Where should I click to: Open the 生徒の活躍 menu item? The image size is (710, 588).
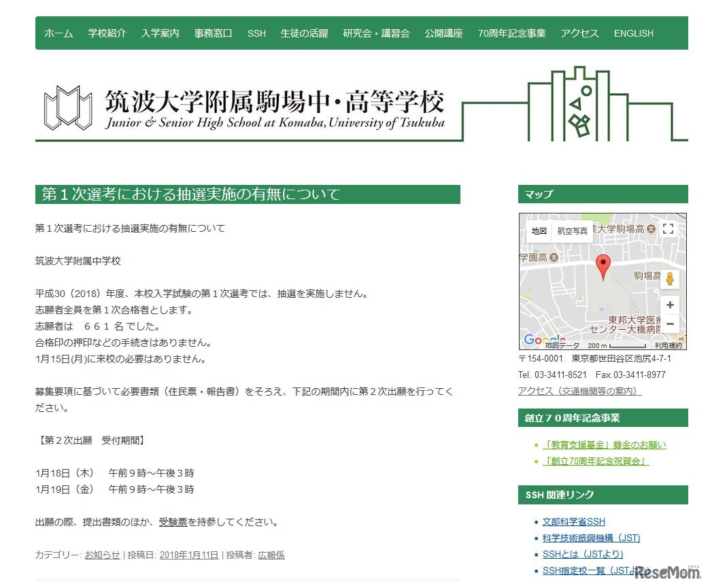click(304, 33)
